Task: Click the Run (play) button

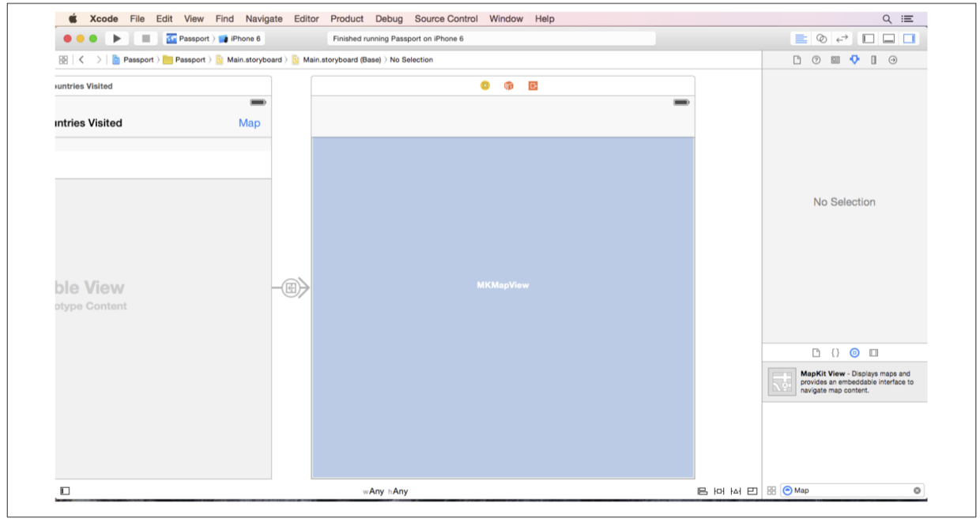Action: [117, 39]
